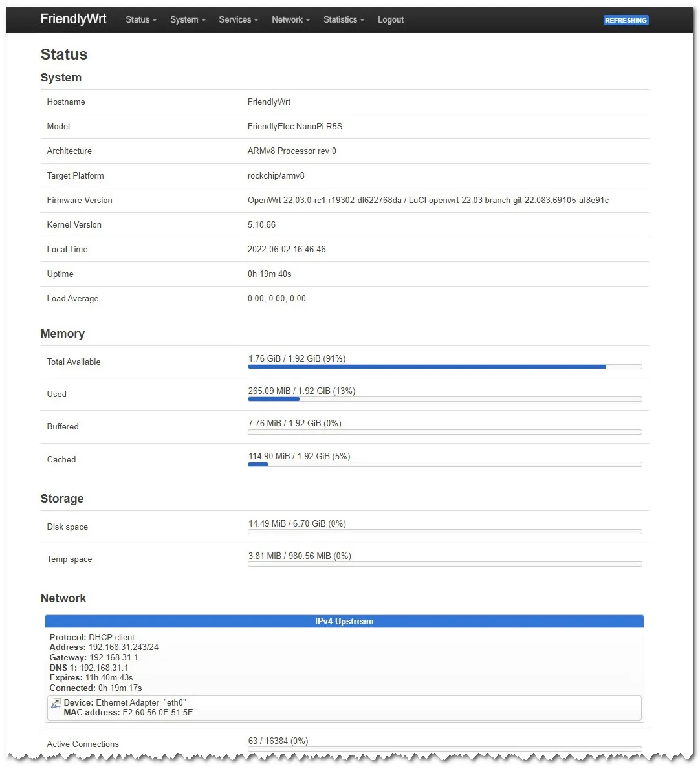Select the Buffered memory progress bar
The image size is (700, 771).
pyautogui.click(x=444, y=432)
